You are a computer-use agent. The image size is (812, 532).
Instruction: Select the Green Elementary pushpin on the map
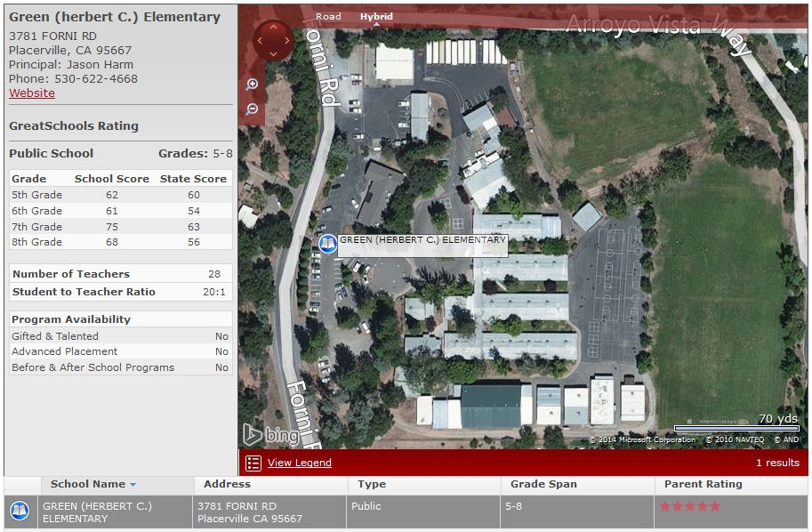click(x=327, y=243)
